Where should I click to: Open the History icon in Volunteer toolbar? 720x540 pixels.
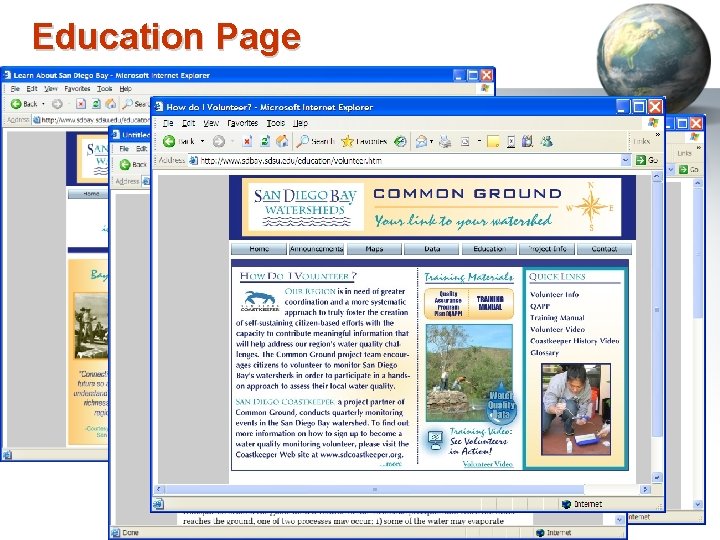pos(400,141)
